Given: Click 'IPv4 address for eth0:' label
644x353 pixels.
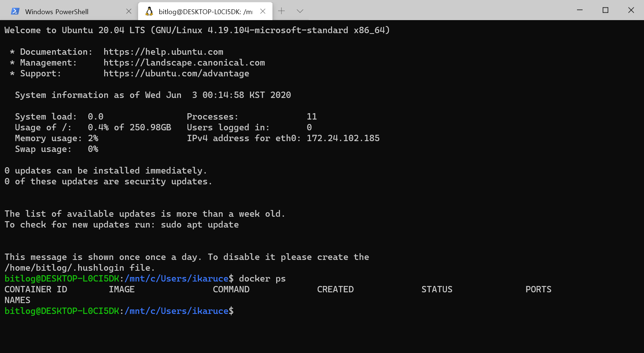Looking at the screenshot, I should [x=244, y=138].
